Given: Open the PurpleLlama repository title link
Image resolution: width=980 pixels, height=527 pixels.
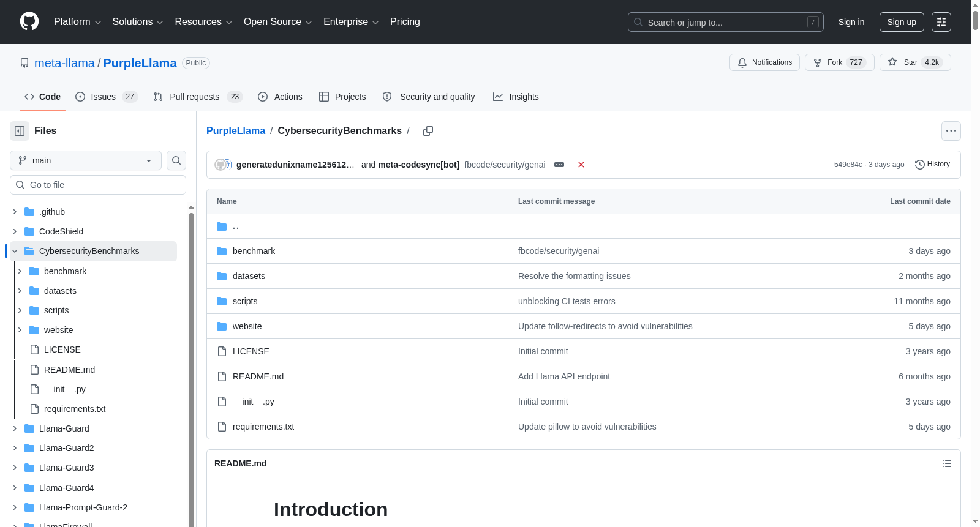Looking at the screenshot, I should click(x=140, y=63).
